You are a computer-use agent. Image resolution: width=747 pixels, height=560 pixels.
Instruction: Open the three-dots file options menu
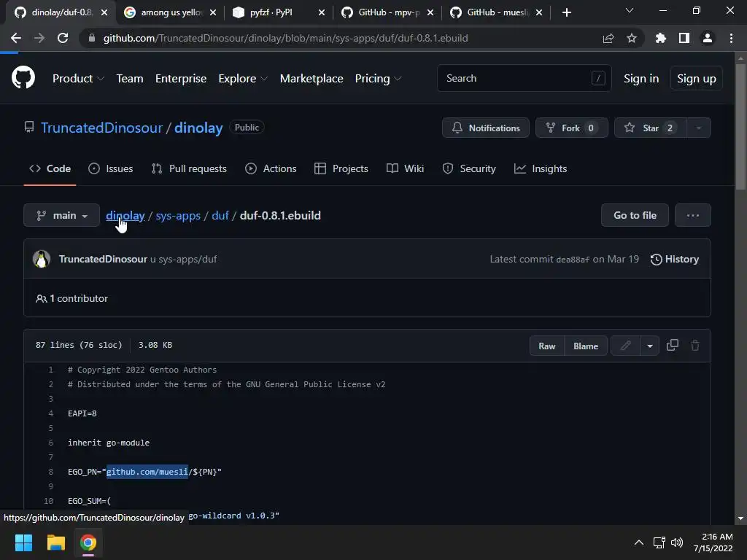[693, 215]
